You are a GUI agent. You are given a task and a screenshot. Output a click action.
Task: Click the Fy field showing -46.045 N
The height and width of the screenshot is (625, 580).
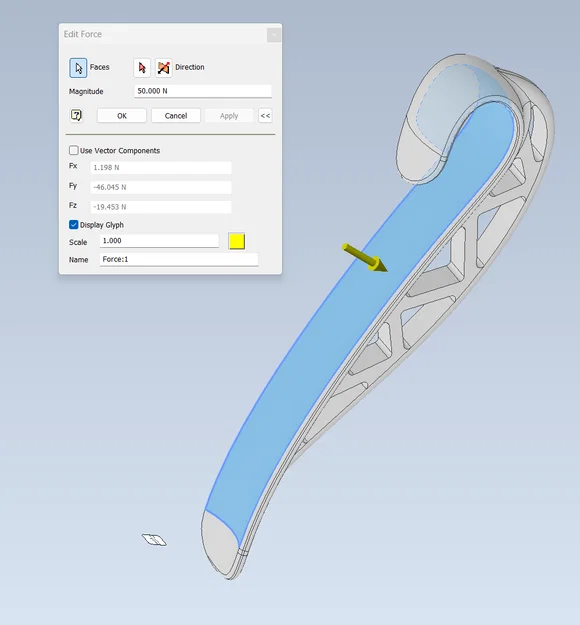(161, 187)
